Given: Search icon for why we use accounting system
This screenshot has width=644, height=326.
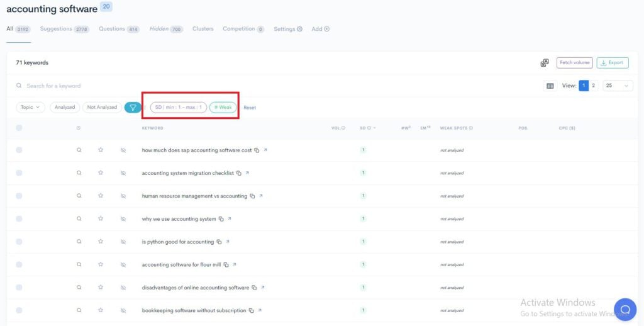Looking at the screenshot, I should tap(79, 219).
